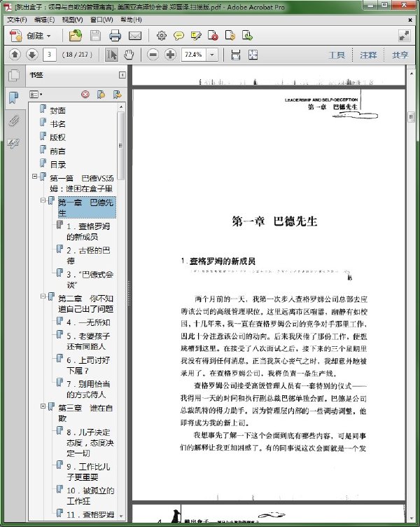Select the 书名 bookmark
Screen dimensions: 420x527
coord(57,123)
